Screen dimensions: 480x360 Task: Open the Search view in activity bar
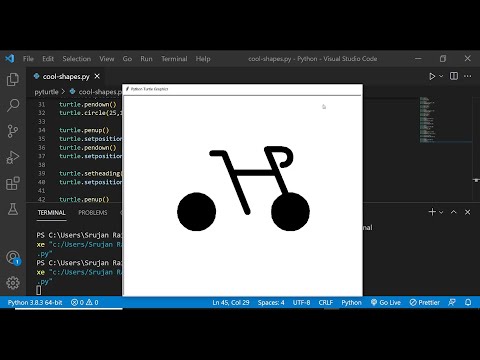(13, 105)
